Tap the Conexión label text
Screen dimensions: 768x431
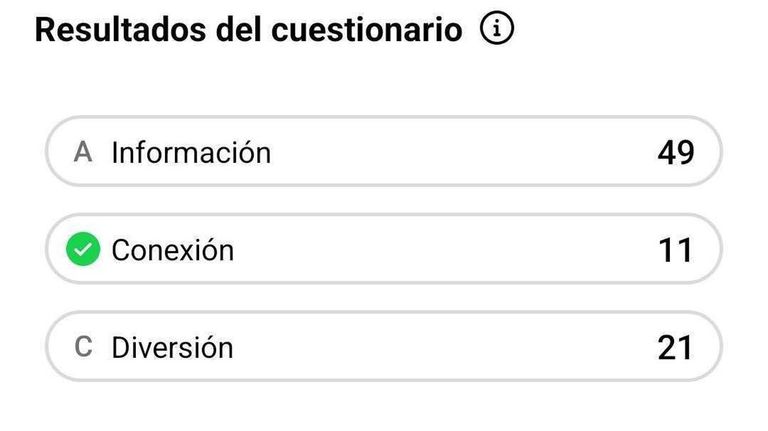pos(173,250)
